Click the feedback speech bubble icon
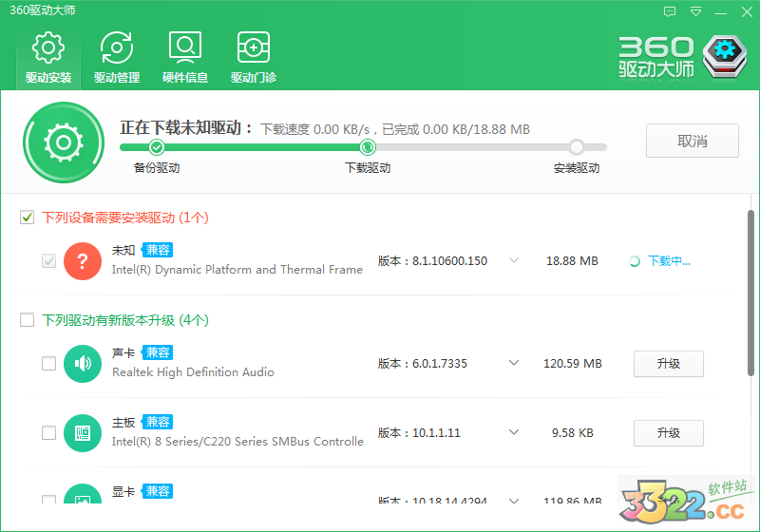This screenshot has height=532, width=760. tap(670, 11)
